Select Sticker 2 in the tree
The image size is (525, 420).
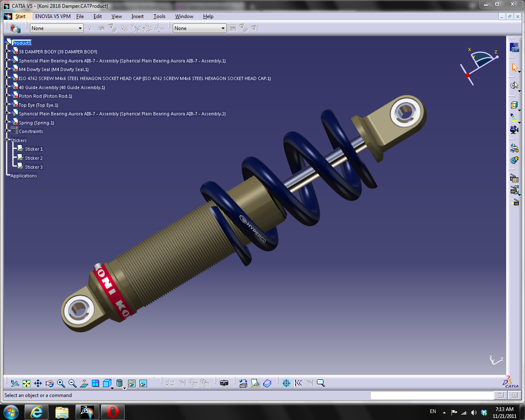[x=34, y=158]
